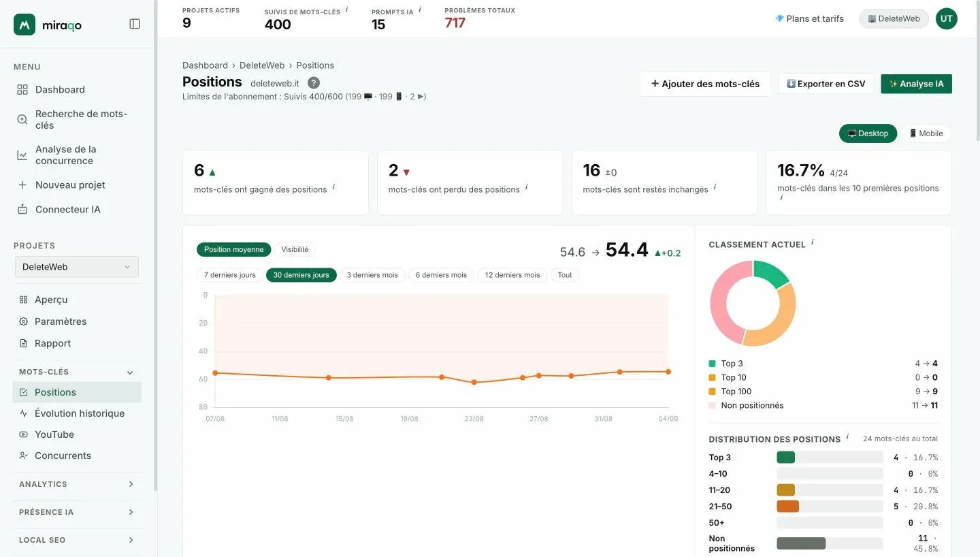Go to Analyse de la concurrence
Screen dimensions: 980x557
point(78,155)
